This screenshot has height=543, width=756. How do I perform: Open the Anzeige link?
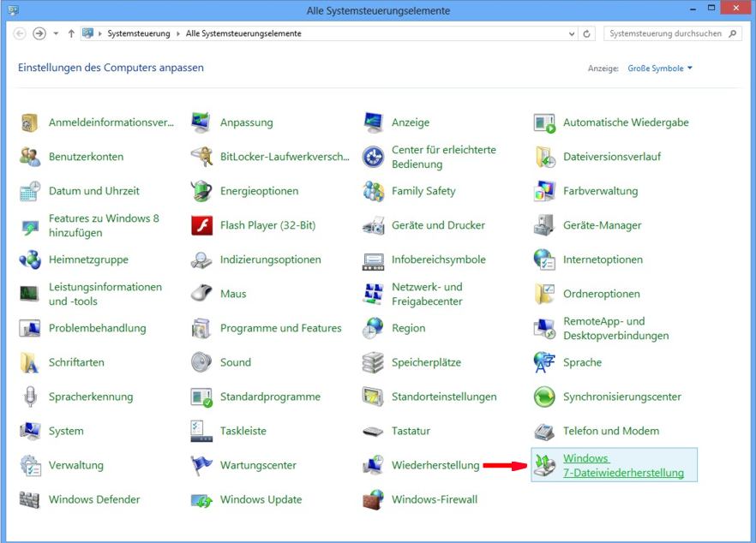pos(411,122)
